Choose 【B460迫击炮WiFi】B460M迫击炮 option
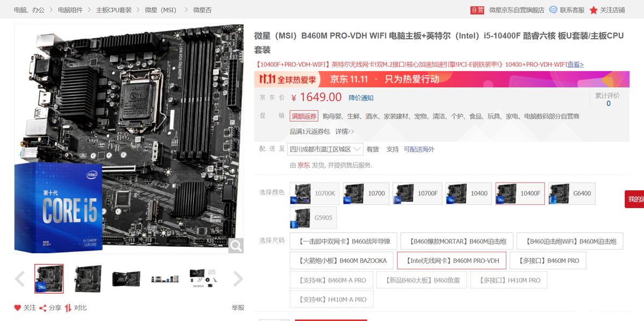Image resolution: width=644 pixels, height=321 pixels. (570, 241)
